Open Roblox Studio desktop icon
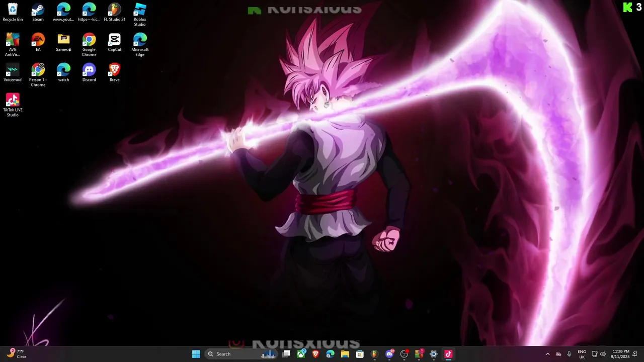The height and width of the screenshot is (362, 644). coord(140,15)
